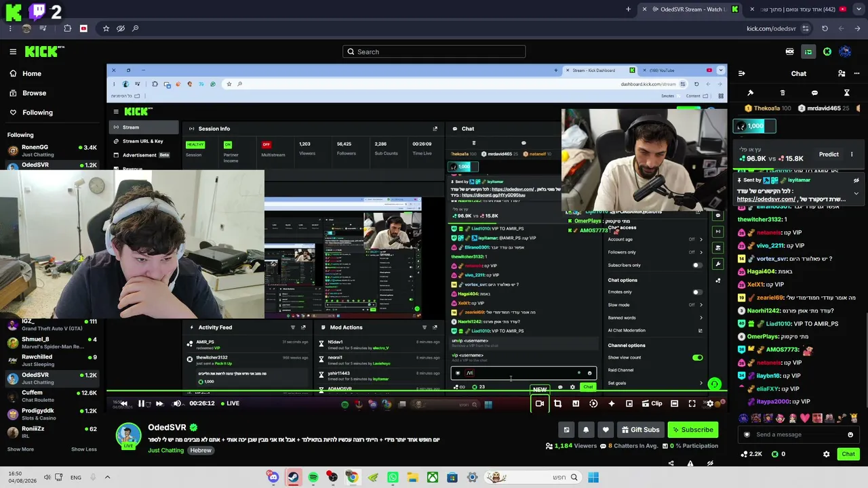Reload the page in the browser

825,28
